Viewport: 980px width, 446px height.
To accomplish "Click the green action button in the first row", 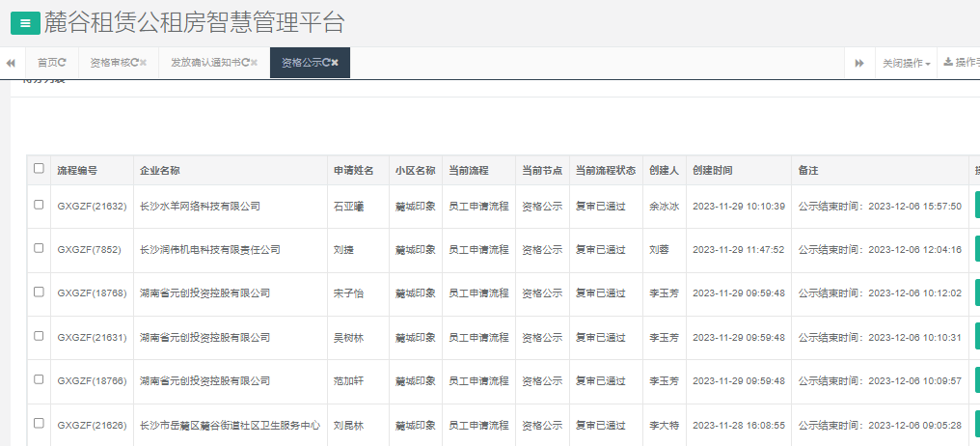I will [976, 206].
